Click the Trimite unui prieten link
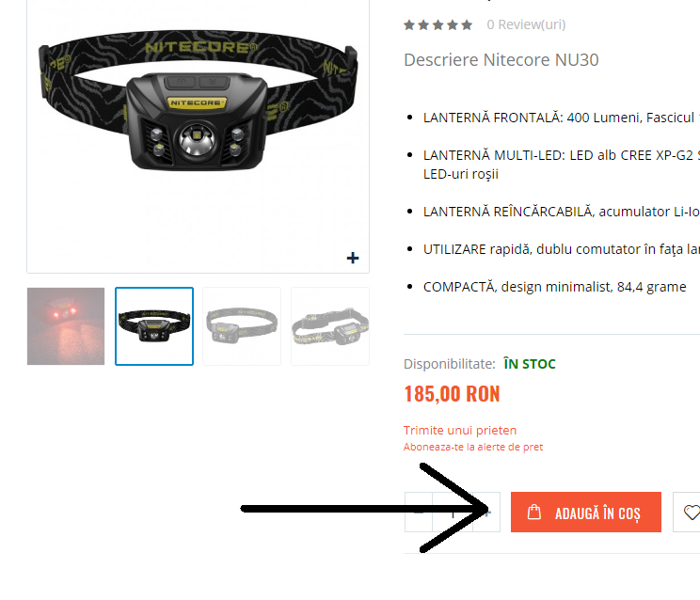This screenshot has height=600, width=700. tap(460, 431)
